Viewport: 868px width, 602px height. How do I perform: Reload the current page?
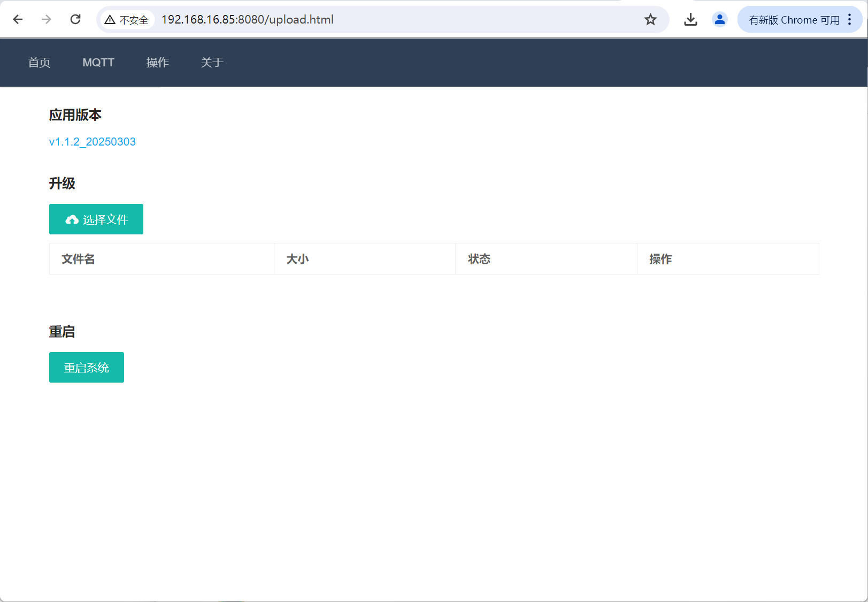coord(75,20)
